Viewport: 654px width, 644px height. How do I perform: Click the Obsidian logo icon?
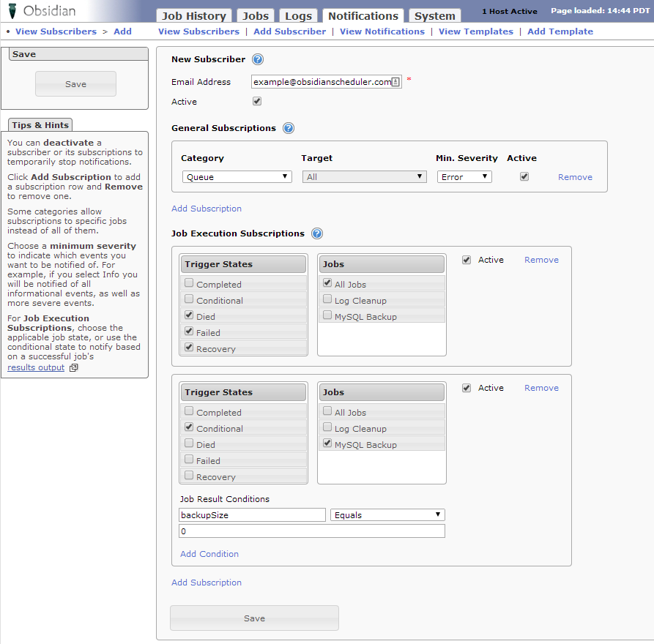point(12,12)
